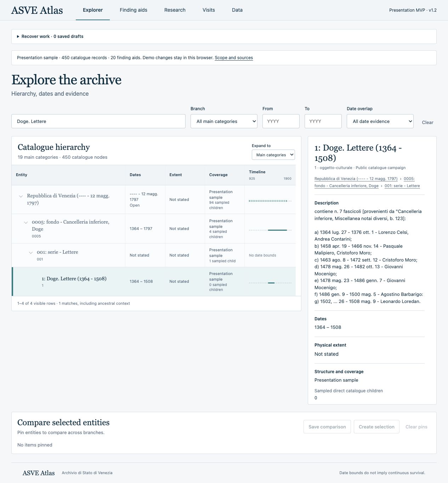The image size is (448, 483).
Task: Open the Date overlap dropdown
Action: point(380,121)
